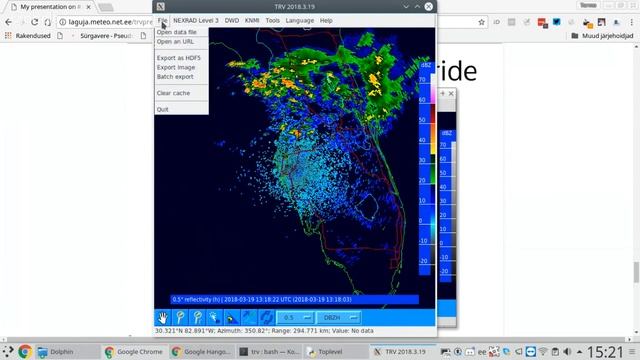The width and height of the screenshot is (640, 360).
Task: Open the 0.5 elevation dropdown
Action: point(296,318)
